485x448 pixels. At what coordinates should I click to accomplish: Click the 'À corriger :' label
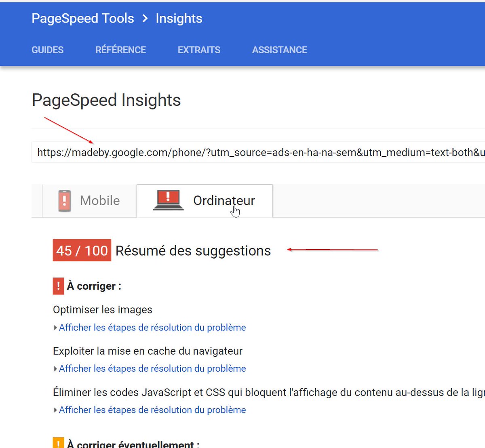(94, 286)
